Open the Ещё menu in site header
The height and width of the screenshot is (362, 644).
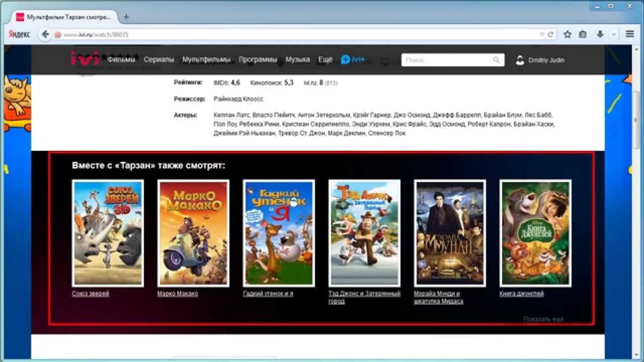tap(326, 59)
